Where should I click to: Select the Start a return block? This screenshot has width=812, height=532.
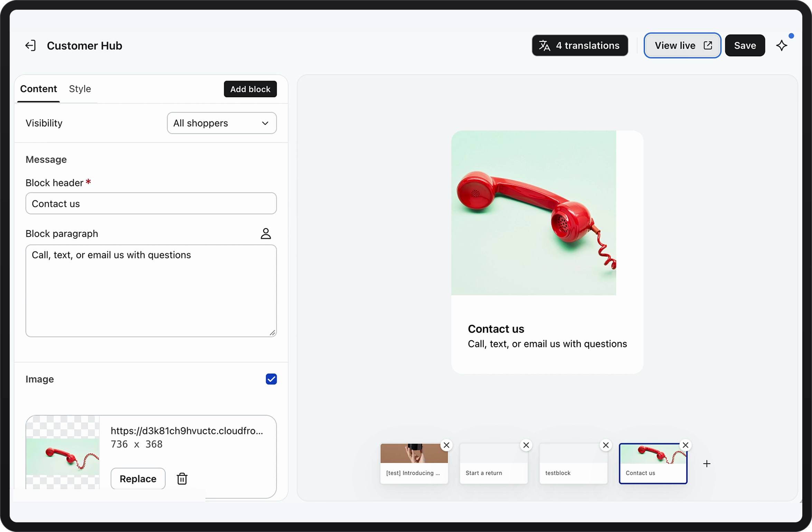pos(493,463)
